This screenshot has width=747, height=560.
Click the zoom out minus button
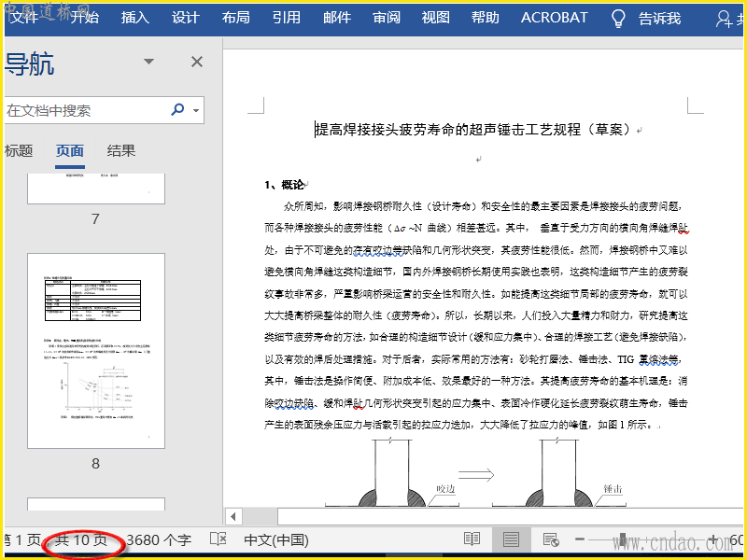pos(580,539)
